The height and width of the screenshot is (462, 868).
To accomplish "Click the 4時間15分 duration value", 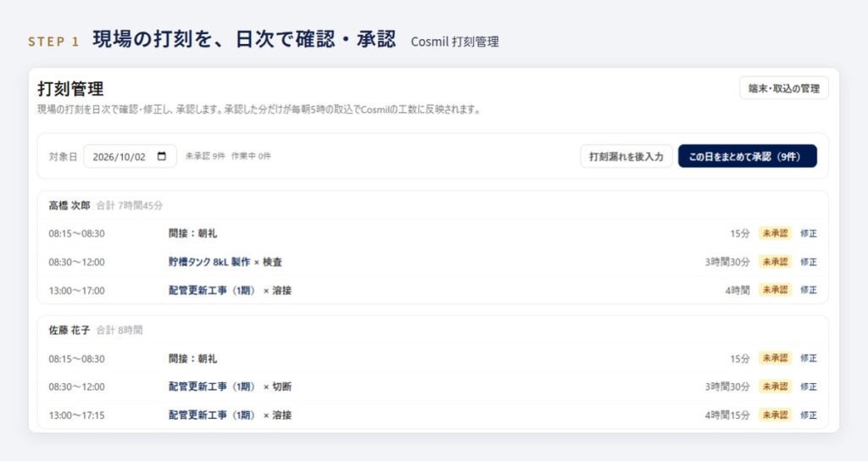I will coord(727,415).
